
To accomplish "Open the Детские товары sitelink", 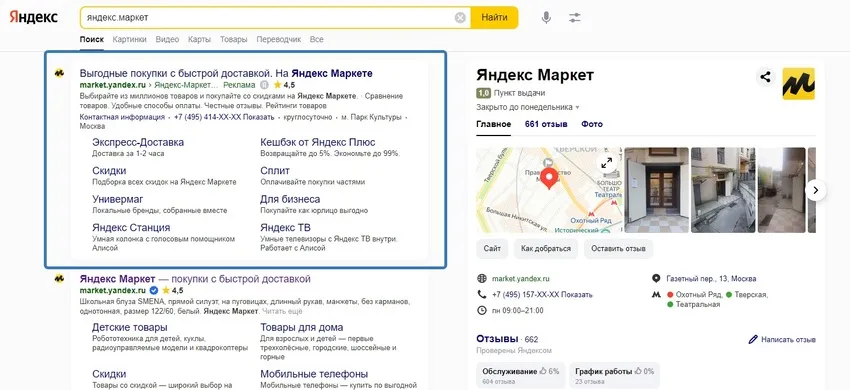I will click(130, 328).
